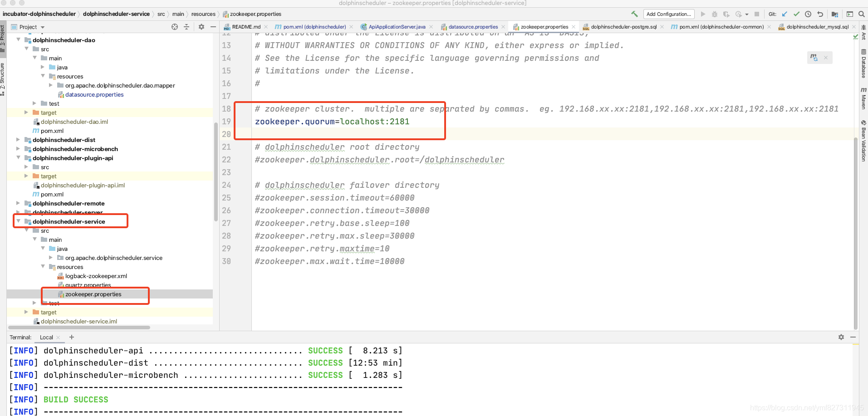
Task: Click dolphinscheduler-service breadcrumb
Action: pos(116,14)
